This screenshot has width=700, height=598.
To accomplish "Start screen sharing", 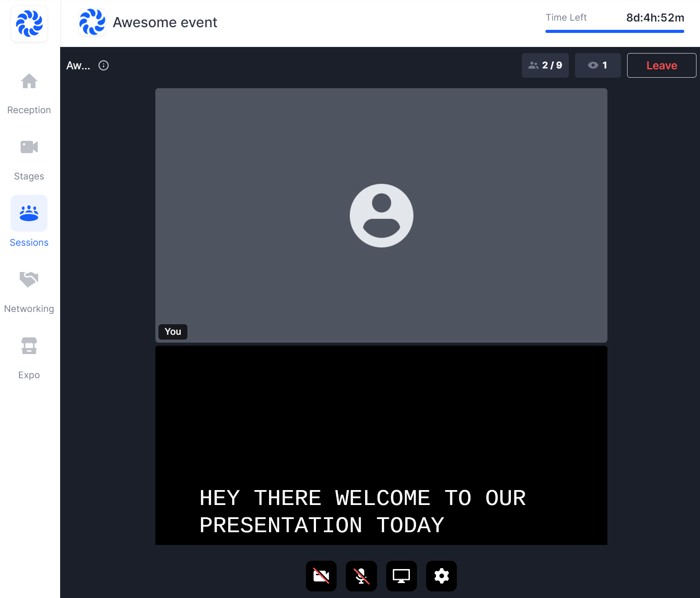I will pyautogui.click(x=402, y=576).
